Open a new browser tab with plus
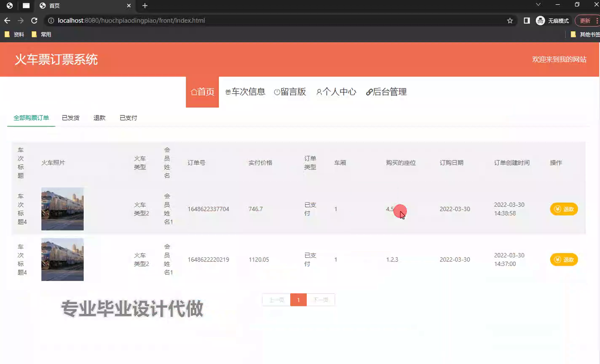The height and width of the screenshot is (364, 600). click(145, 5)
